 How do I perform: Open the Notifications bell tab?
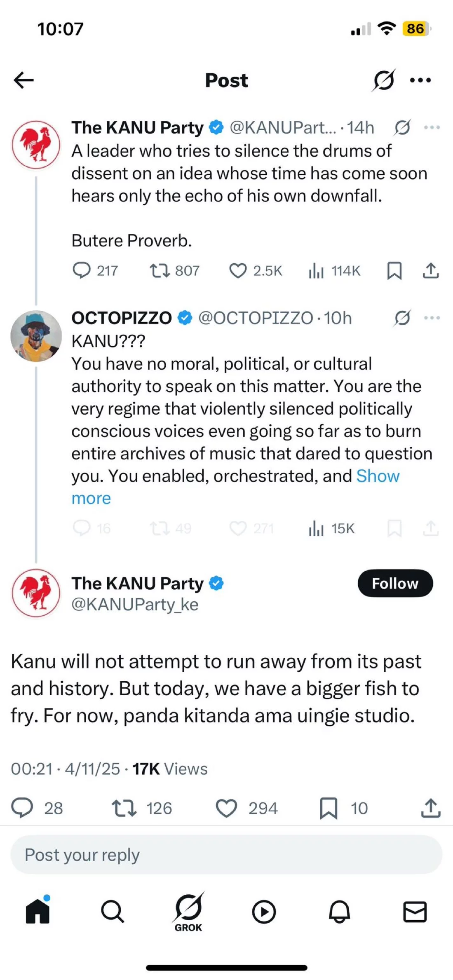[339, 912]
